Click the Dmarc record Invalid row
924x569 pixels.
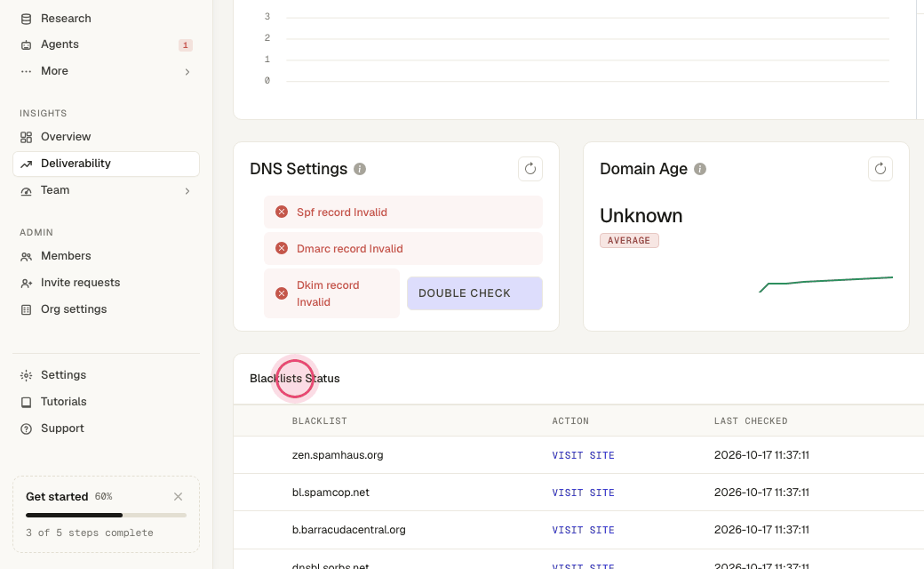403,248
